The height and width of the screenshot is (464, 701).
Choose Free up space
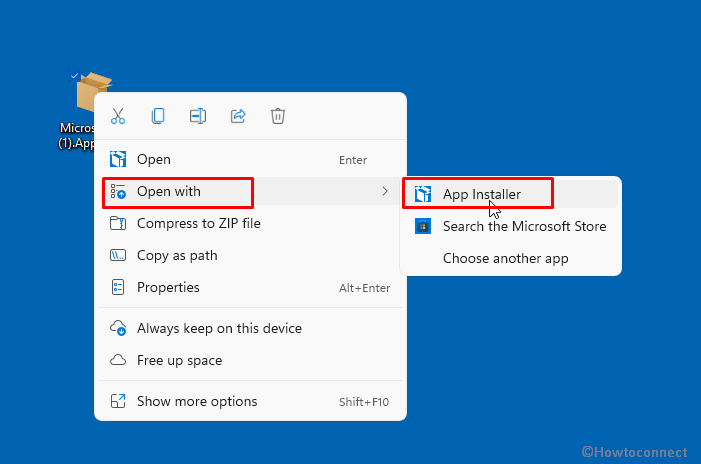coord(250,360)
